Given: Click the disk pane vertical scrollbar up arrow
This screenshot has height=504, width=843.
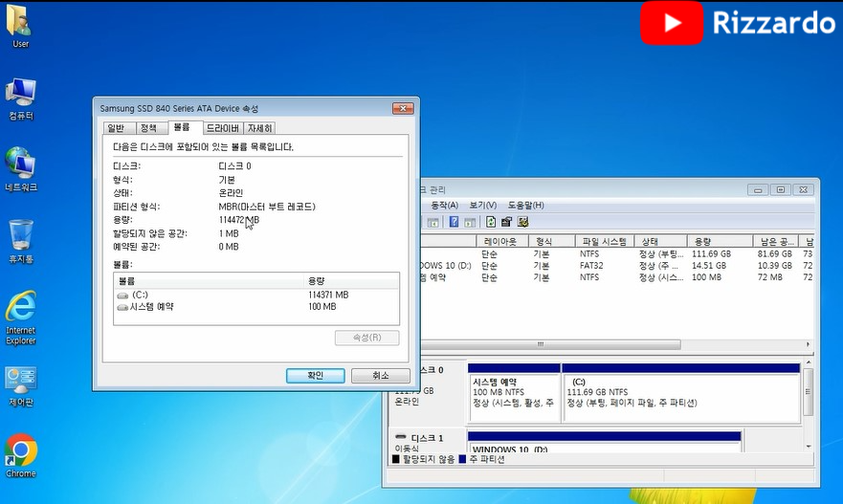Looking at the screenshot, I should coord(808,363).
